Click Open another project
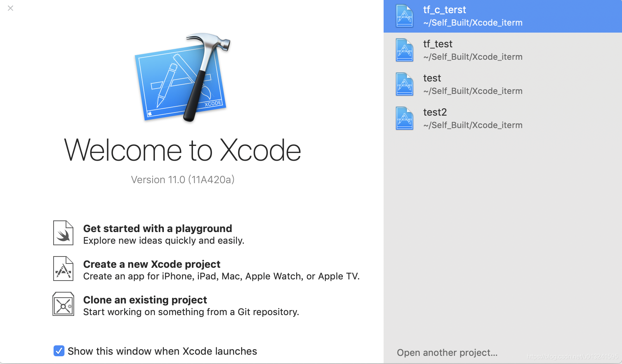The width and height of the screenshot is (622, 364). 447,352
